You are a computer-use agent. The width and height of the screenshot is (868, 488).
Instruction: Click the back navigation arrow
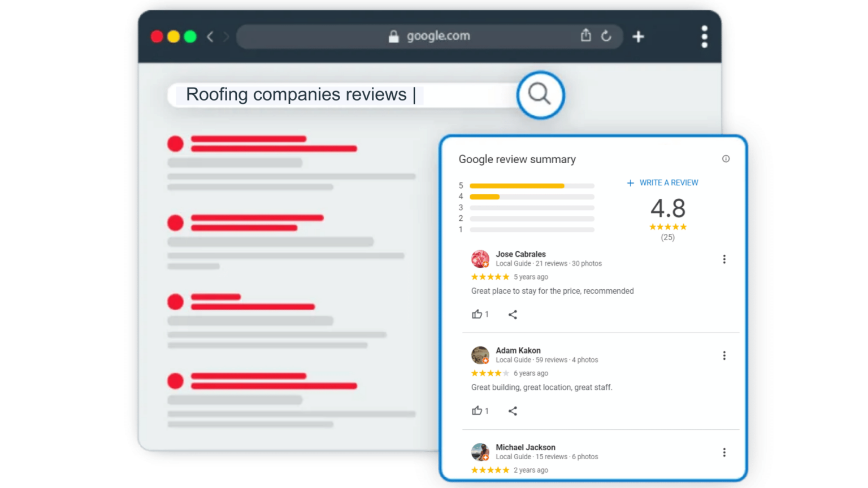(210, 36)
